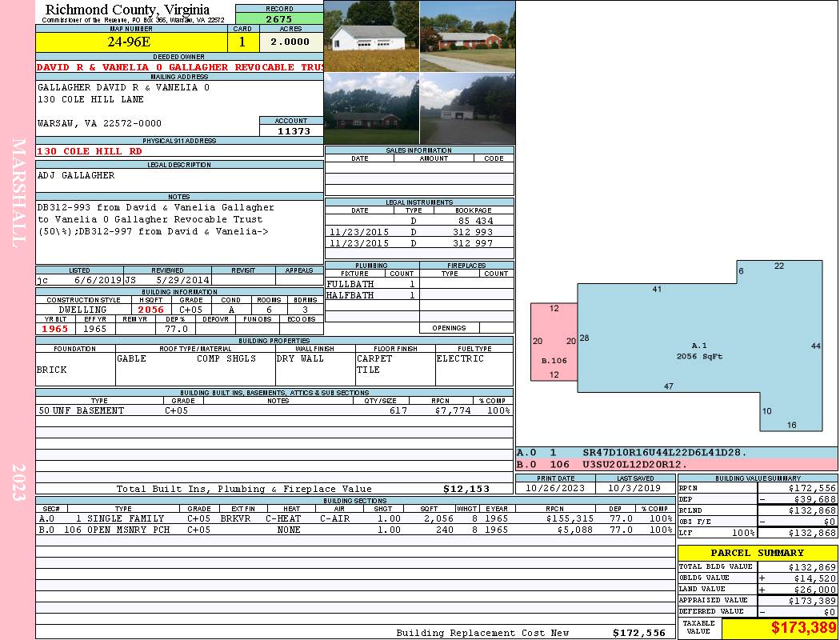840x640 pixels.
Task: Click the yellow PARCEL SUMMARY header
Action: (x=757, y=553)
